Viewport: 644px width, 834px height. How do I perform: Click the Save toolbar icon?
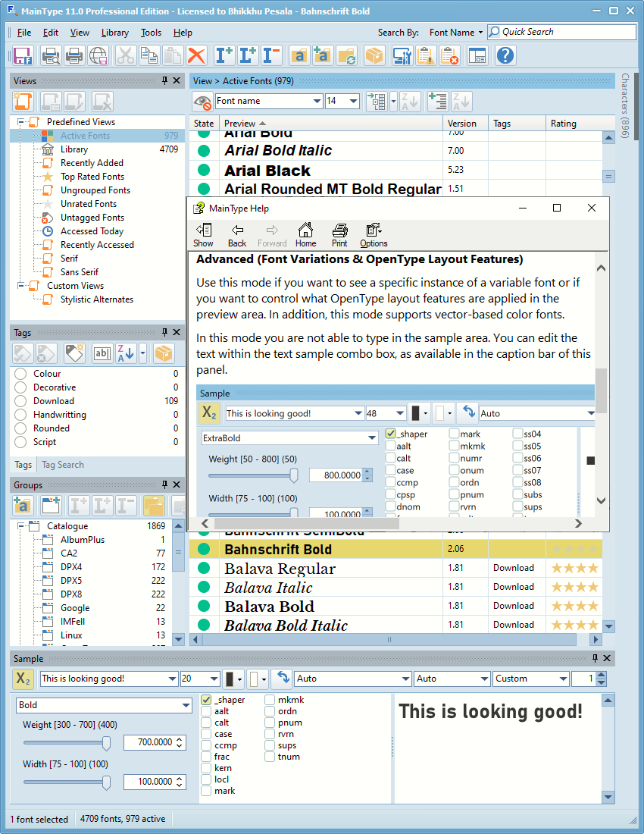(23, 55)
